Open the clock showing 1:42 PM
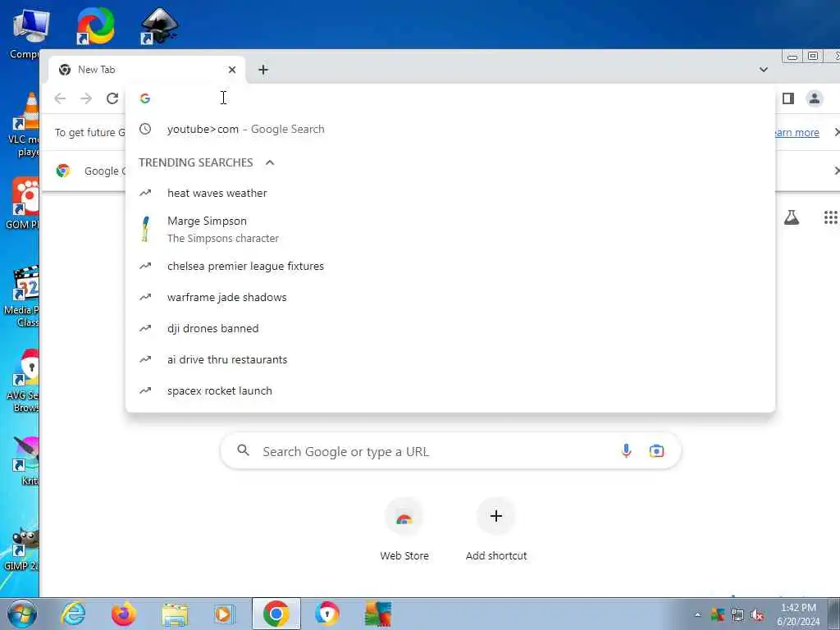Viewport: 840px width, 630px height. pyautogui.click(x=798, y=614)
